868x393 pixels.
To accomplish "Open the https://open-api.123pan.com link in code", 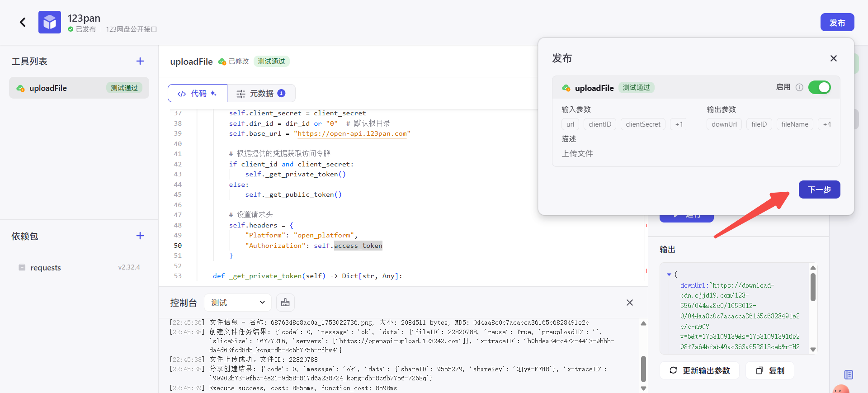I will click(x=352, y=133).
